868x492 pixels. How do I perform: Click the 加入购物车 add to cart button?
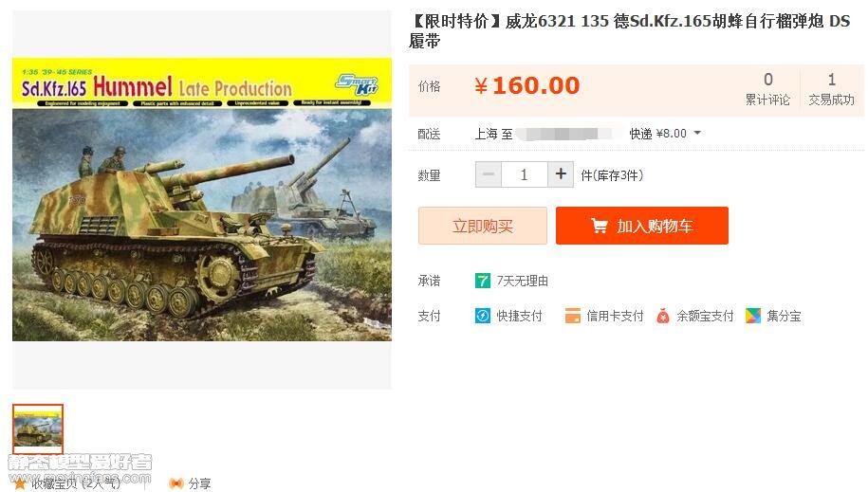pyautogui.click(x=642, y=226)
